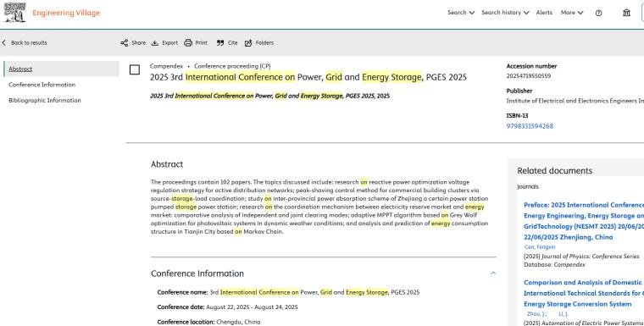Click the record title PGES 2025 heading

tap(308, 77)
